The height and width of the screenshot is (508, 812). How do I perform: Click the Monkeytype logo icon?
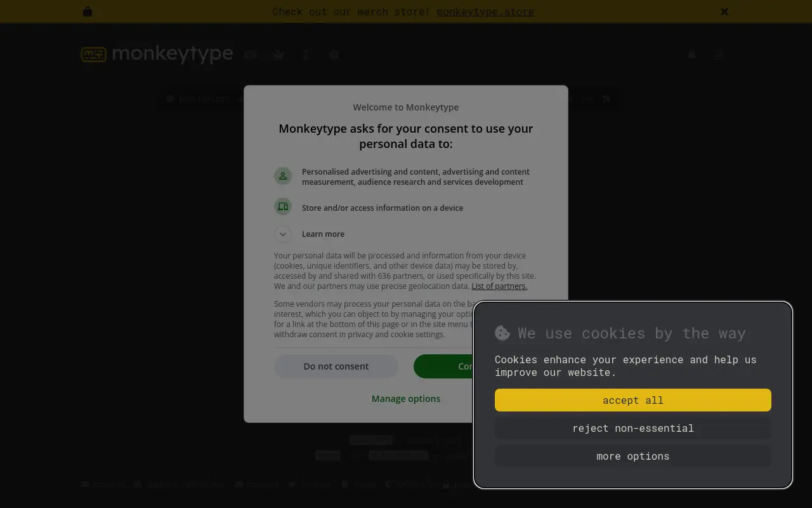93,55
